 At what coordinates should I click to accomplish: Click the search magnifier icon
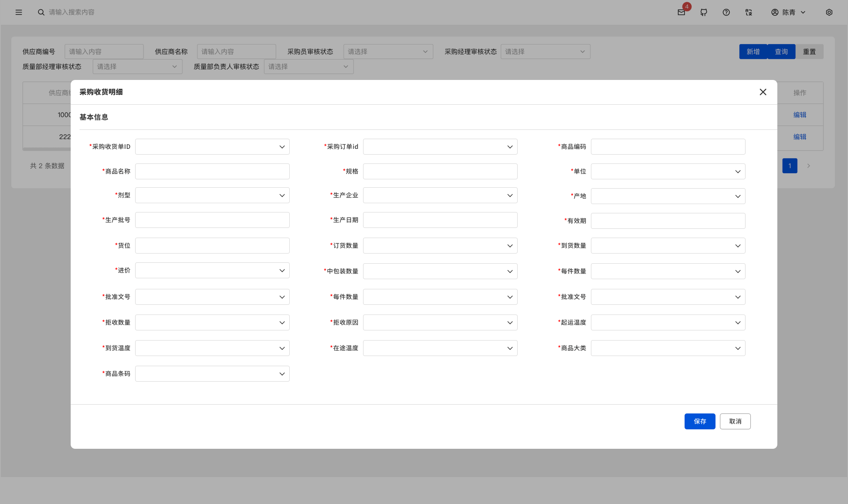click(x=41, y=12)
